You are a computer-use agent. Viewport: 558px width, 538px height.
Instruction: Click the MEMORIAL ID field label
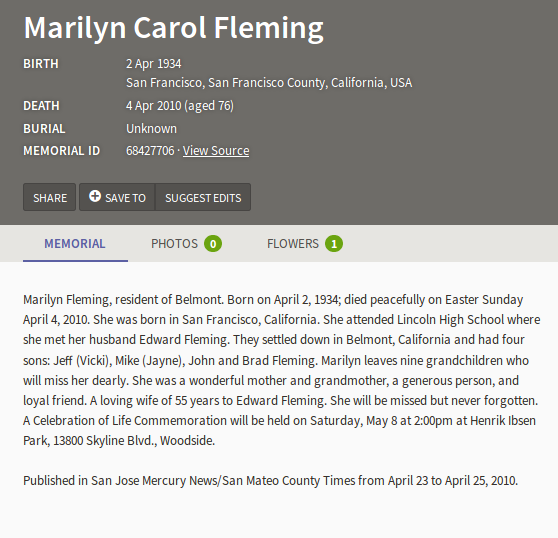(62, 151)
